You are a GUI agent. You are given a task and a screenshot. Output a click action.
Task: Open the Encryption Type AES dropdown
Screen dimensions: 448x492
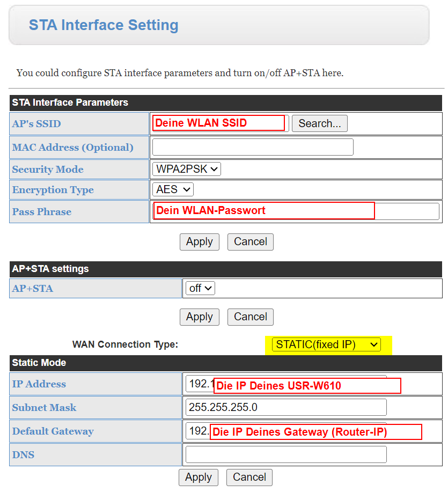173,189
